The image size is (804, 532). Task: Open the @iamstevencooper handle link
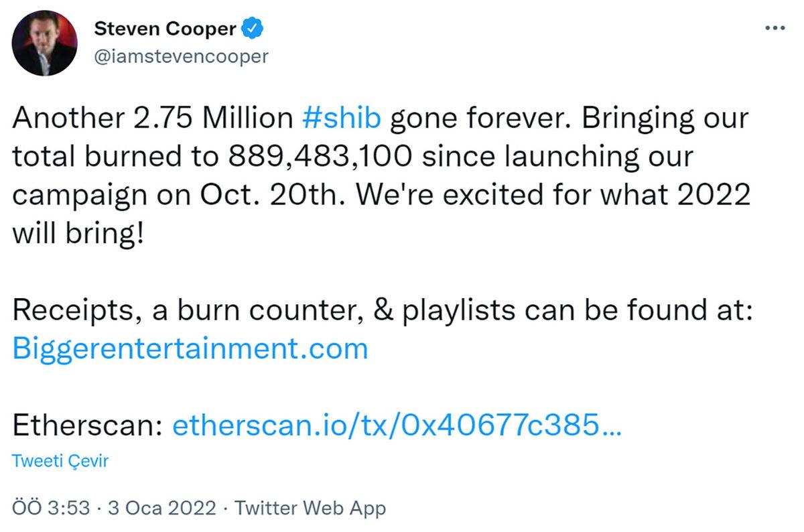point(181,56)
